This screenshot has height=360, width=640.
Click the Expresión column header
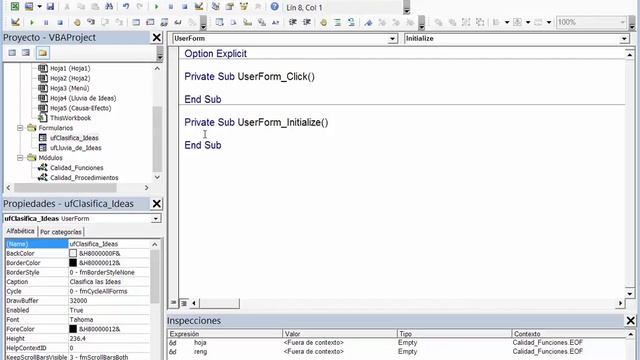coord(224,333)
